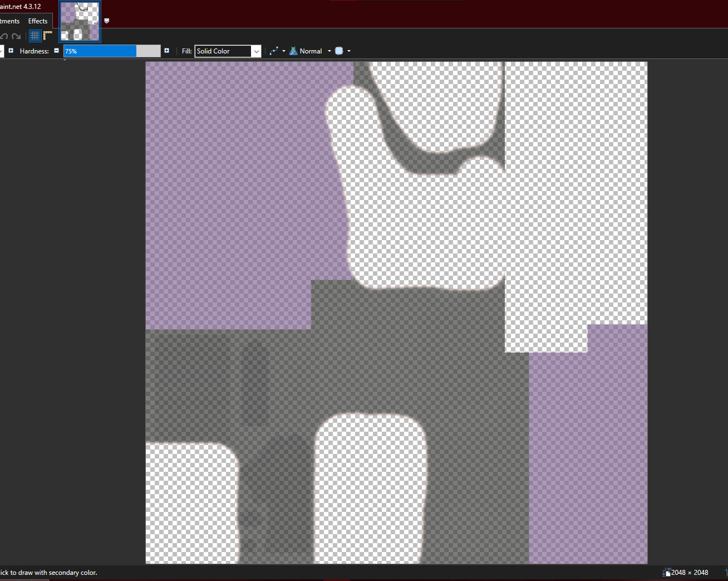Toggle the rulers on the canvas
This screenshot has width=728, height=581.
pyautogui.click(x=48, y=35)
